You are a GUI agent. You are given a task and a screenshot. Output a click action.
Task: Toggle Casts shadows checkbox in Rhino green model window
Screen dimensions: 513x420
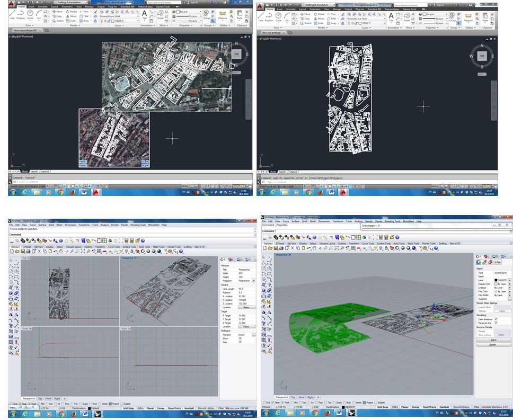pos(496,319)
